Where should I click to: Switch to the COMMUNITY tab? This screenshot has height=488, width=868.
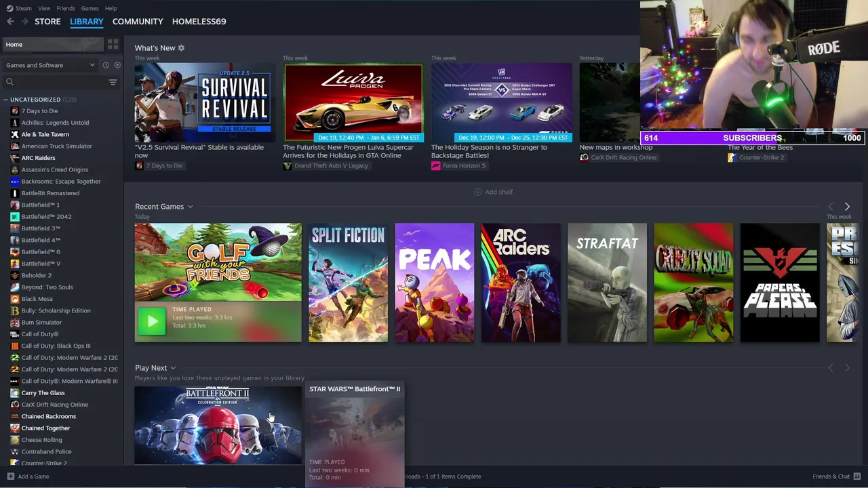click(138, 22)
